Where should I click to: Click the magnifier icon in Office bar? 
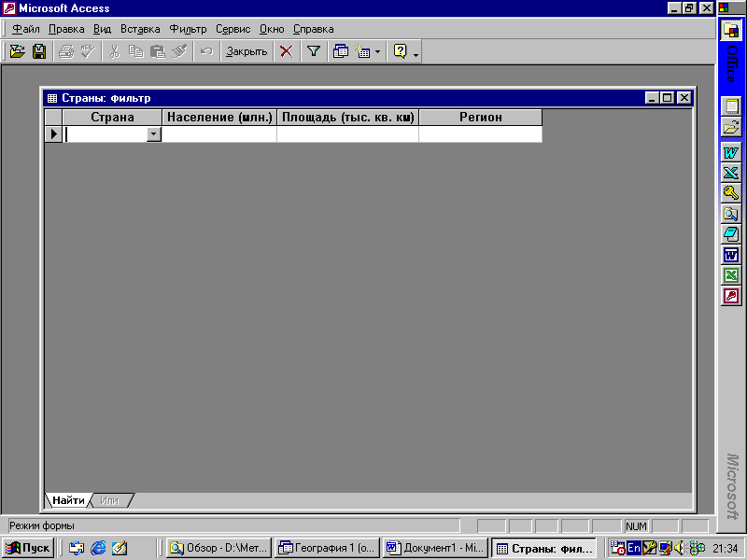point(731,214)
